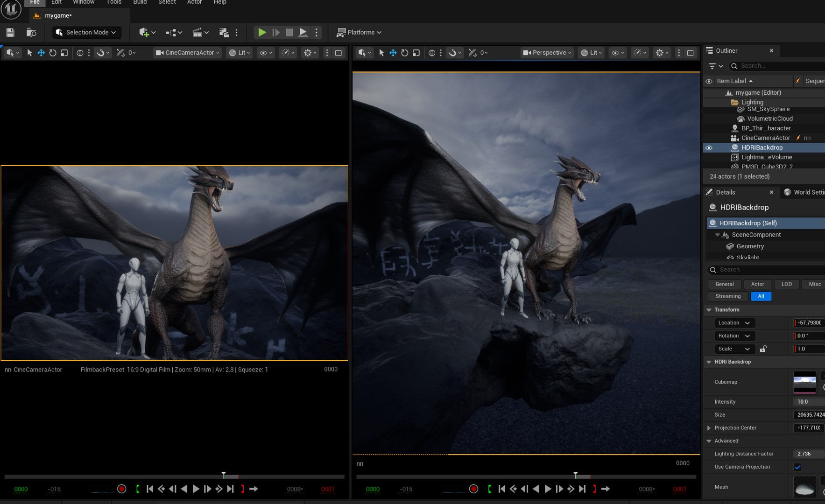Jump to end in right viewport transport
The image size is (825, 504).
point(582,489)
